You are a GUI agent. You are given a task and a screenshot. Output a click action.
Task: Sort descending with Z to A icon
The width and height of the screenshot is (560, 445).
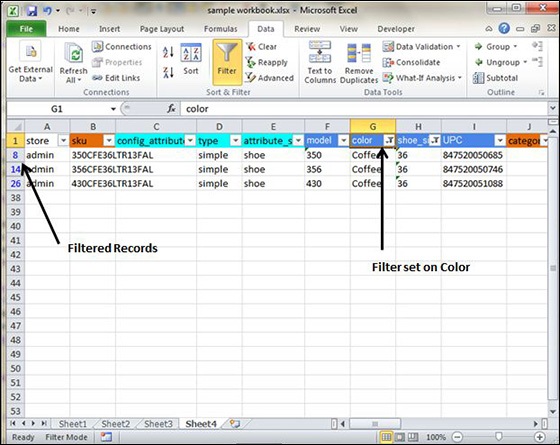coord(168,72)
